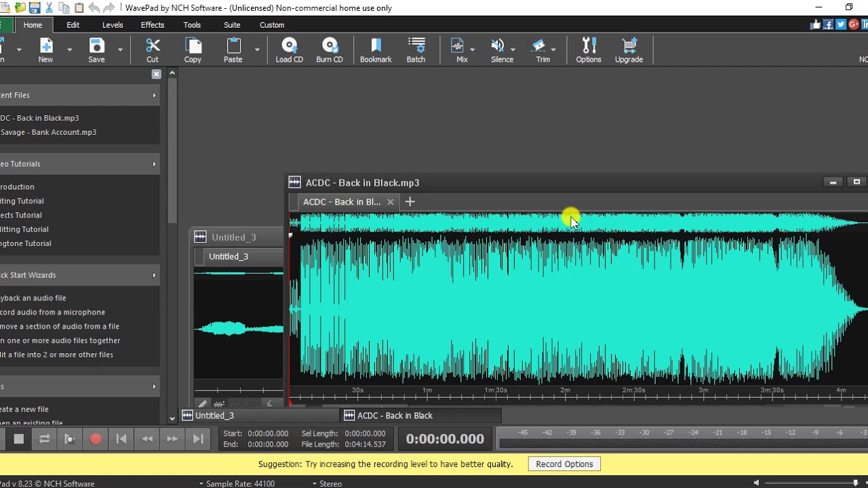The width and height of the screenshot is (868, 488).
Task: Stop playback with the Stop button
Action: [19, 439]
